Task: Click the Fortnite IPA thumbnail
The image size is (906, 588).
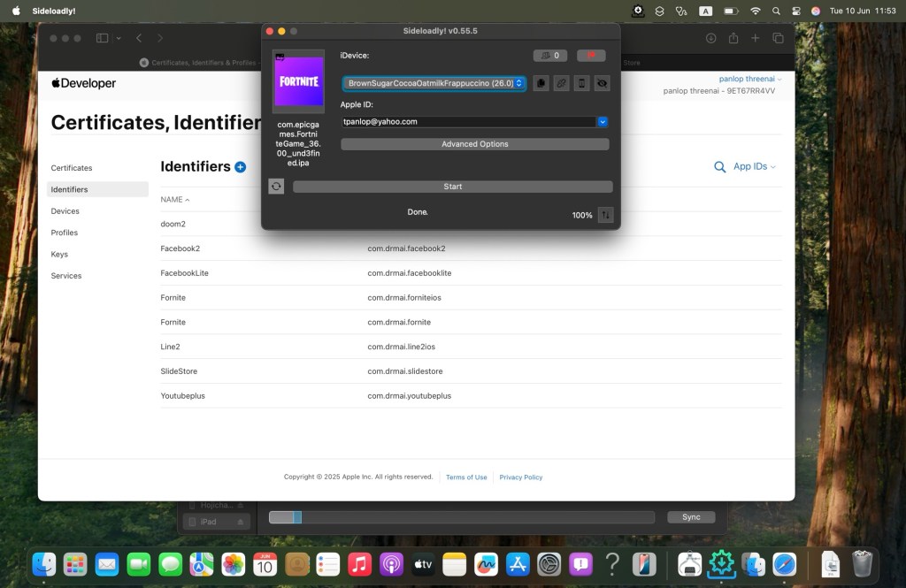Action: point(298,82)
